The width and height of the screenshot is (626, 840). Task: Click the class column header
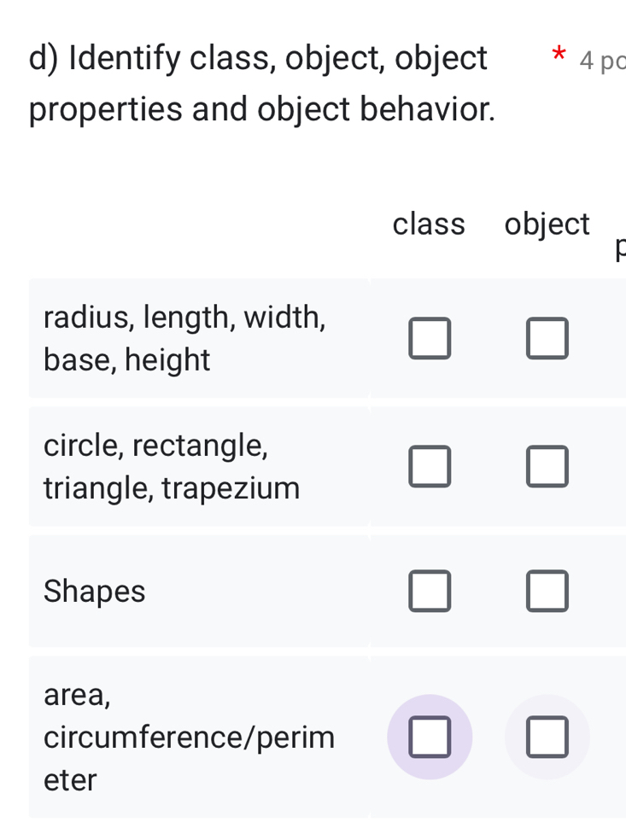(x=429, y=224)
